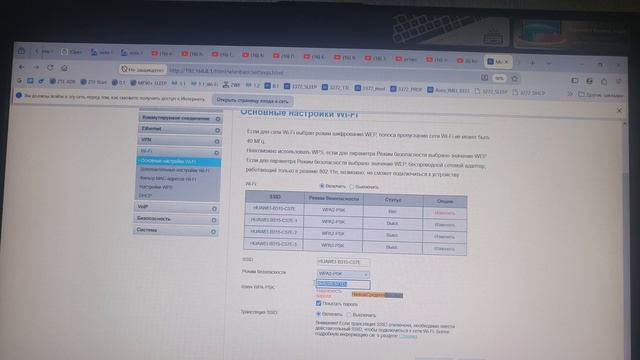
Task: Click "Изменить" for HUAWEI-B315-C57E-3 row
Action: [444, 249]
